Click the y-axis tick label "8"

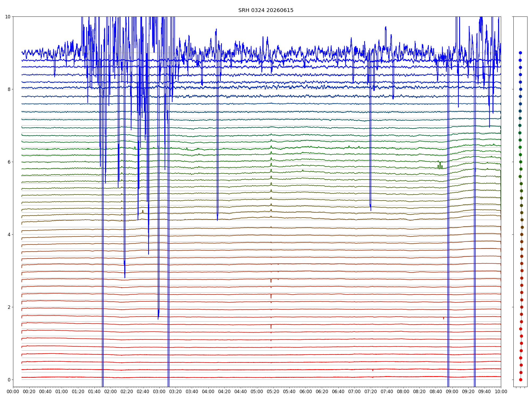click(x=9, y=89)
